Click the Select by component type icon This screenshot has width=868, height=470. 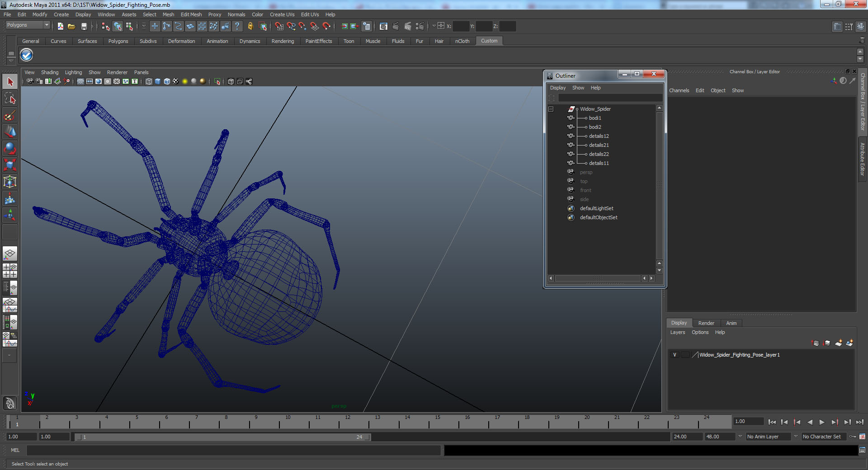point(129,26)
